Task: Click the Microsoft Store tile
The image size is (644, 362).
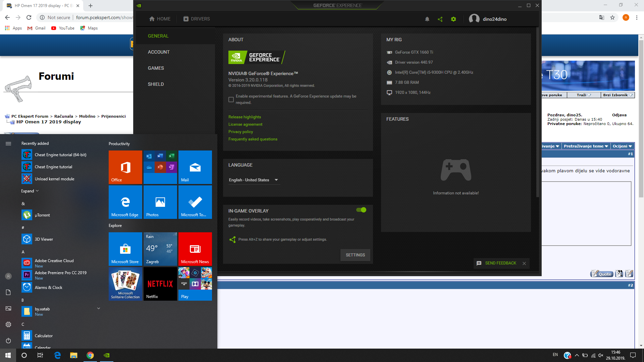Action: (125, 249)
